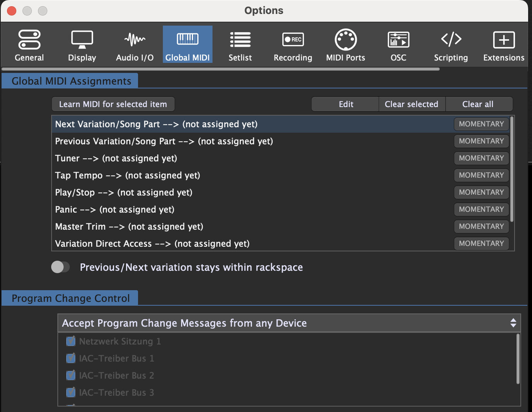The height and width of the screenshot is (412, 532).
Task: Toggle the Netzwerk Sitzung 1 checkbox
Action: pos(71,341)
